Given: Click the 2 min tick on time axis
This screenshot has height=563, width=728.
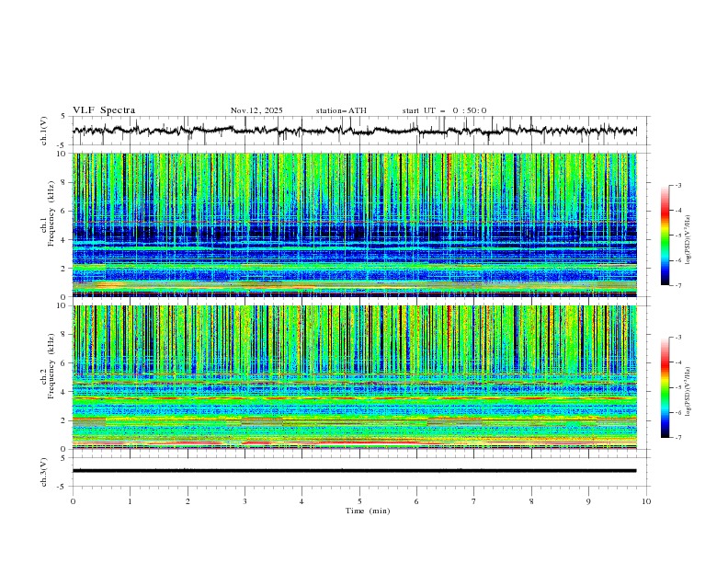Looking at the screenshot, I should click(188, 501).
